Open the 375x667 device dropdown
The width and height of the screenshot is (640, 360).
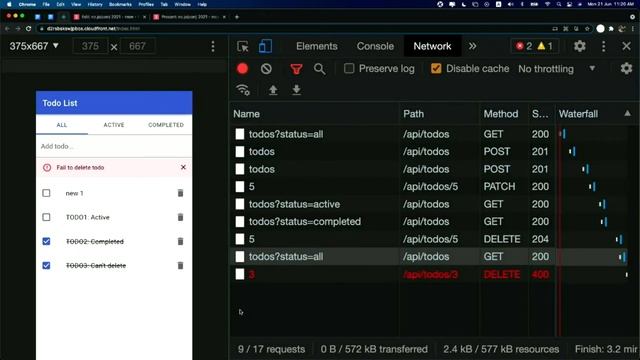click(34, 46)
